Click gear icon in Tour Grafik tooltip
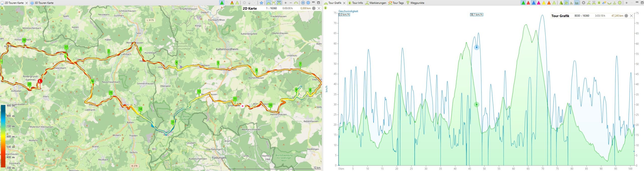 click(626, 16)
